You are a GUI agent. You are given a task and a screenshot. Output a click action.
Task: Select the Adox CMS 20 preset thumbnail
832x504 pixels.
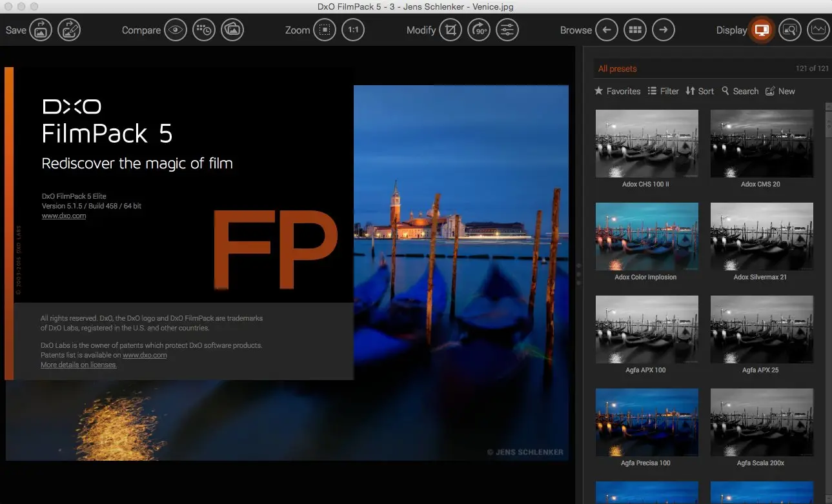pos(762,143)
